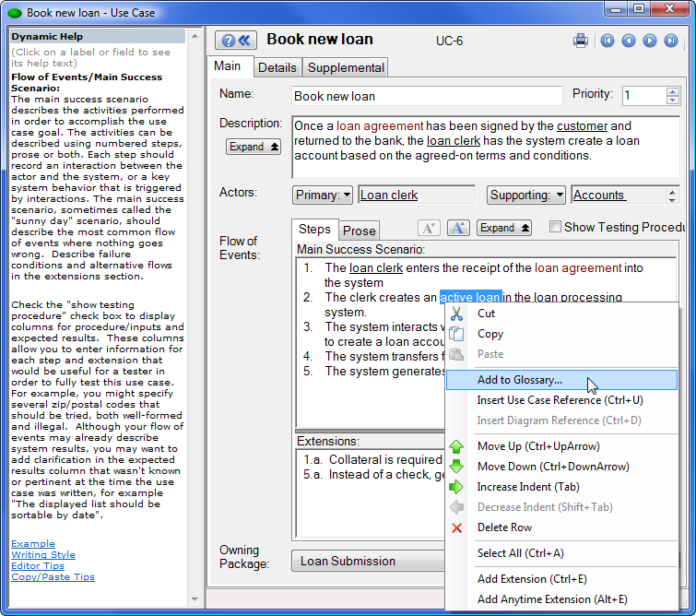The height and width of the screenshot is (616, 696).
Task: Switch to the Main tab
Action: (227, 66)
